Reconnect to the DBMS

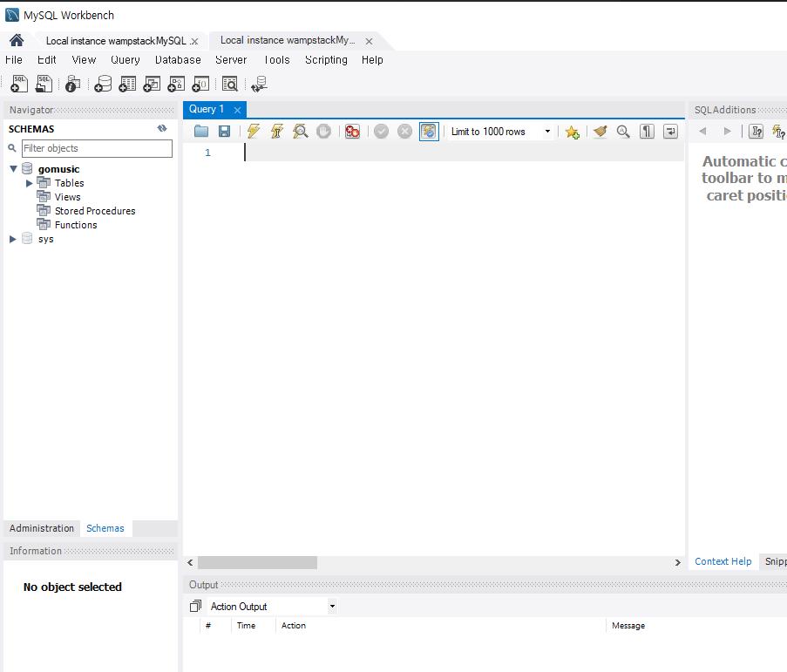260,84
